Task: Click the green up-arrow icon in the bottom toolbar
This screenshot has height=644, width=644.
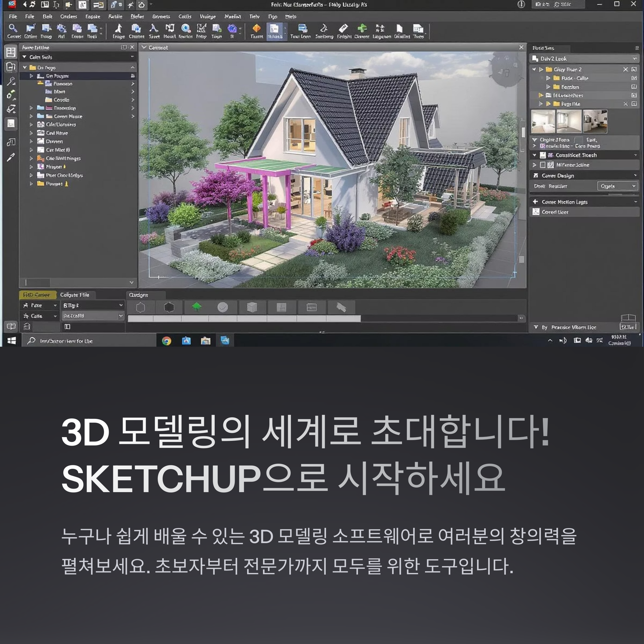Action: (197, 307)
